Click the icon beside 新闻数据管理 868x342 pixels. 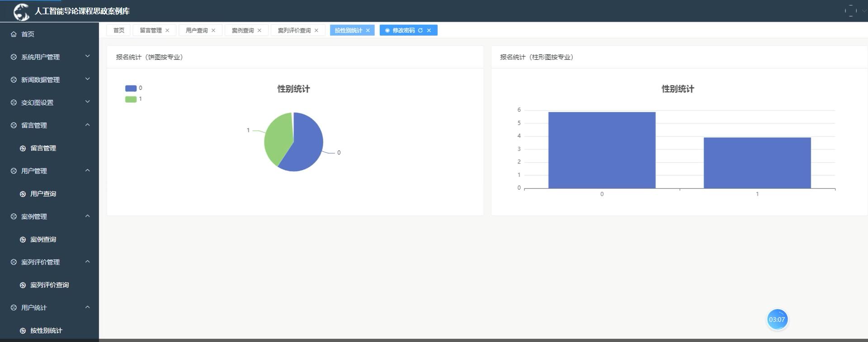(14, 80)
